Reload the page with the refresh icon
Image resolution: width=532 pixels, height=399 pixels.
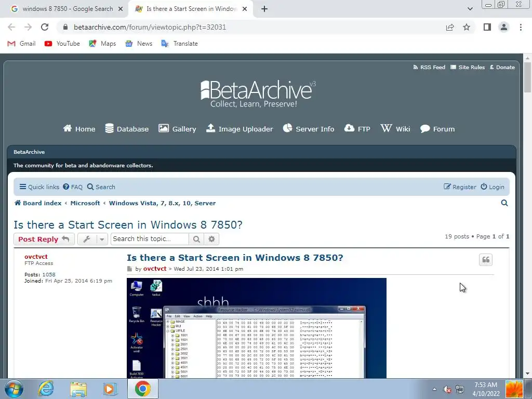(x=45, y=27)
